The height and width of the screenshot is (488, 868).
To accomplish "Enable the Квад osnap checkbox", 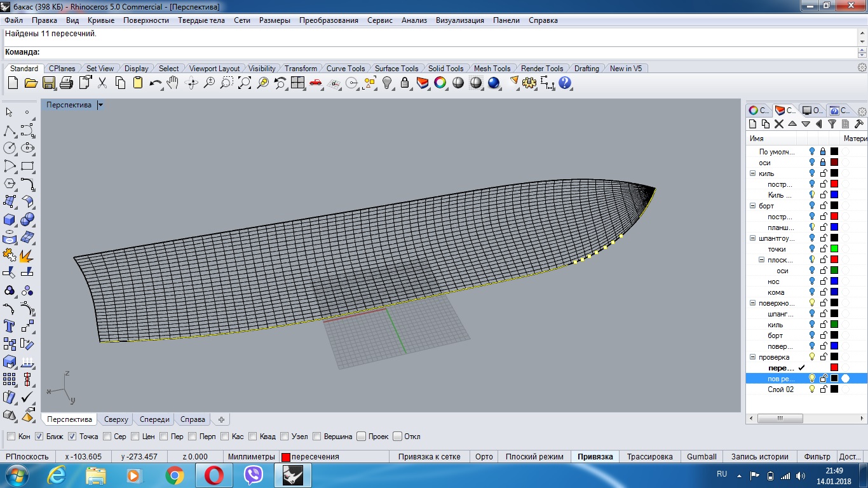I will point(253,437).
